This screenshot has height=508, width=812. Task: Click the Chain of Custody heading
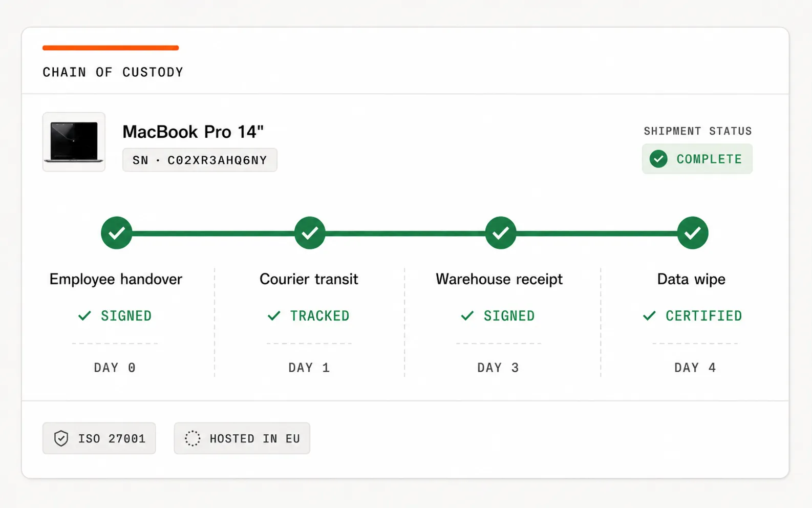coord(113,72)
